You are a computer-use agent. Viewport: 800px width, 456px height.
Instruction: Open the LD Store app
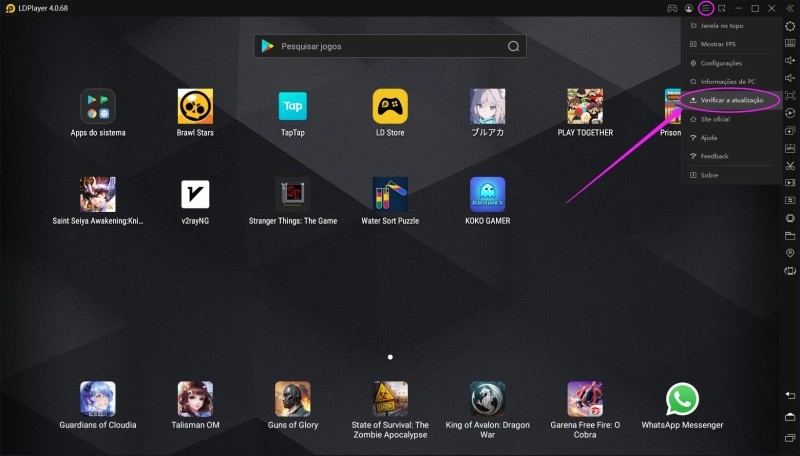tap(390, 106)
